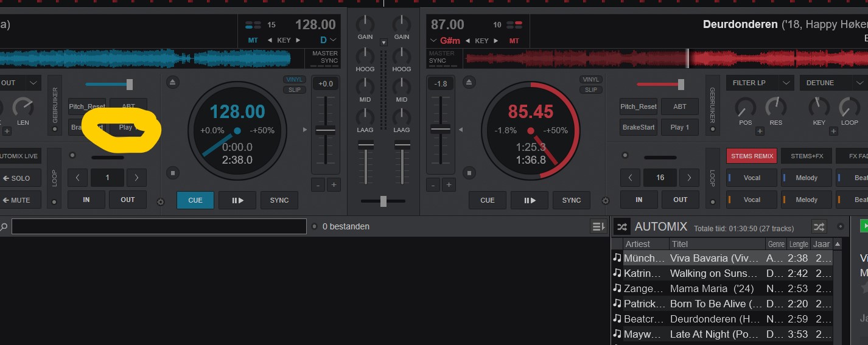Expand the FILTER LP effect dropdown
This screenshot has height=345, width=868.
pyautogui.click(x=787, y=83)
